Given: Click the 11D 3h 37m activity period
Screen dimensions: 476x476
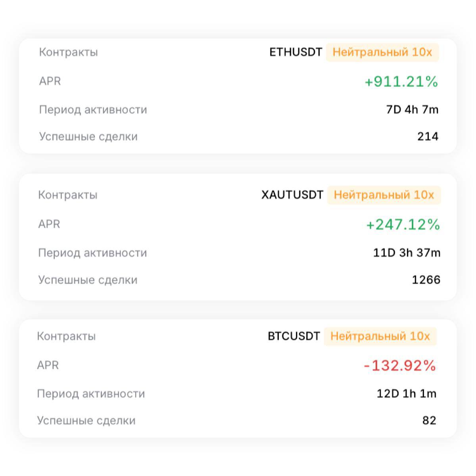Looking at the screenshot, I should tap(407, 253).
